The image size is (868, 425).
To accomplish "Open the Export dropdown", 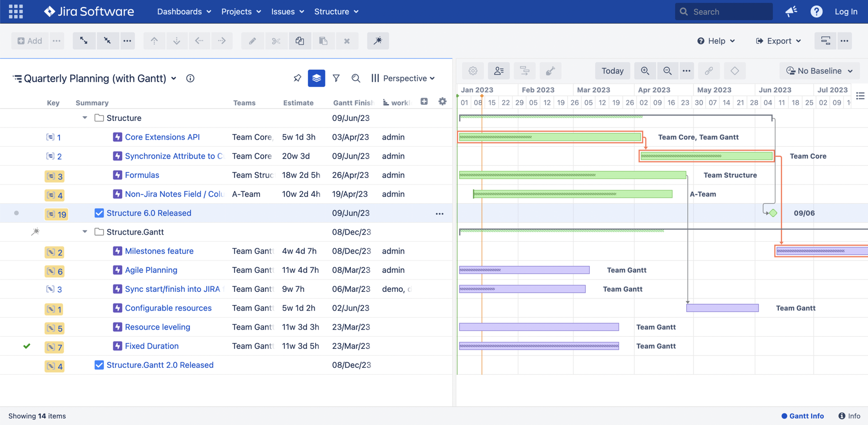I will [778, 41].
